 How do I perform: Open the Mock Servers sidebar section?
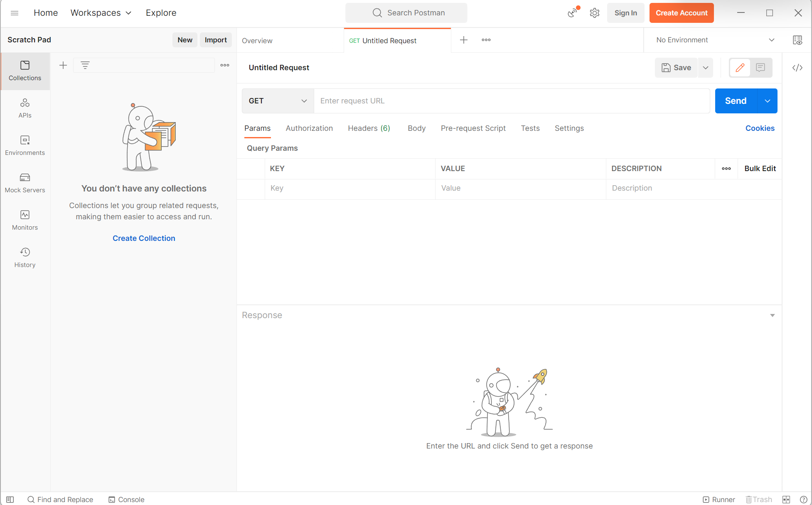tap(25, 183)
